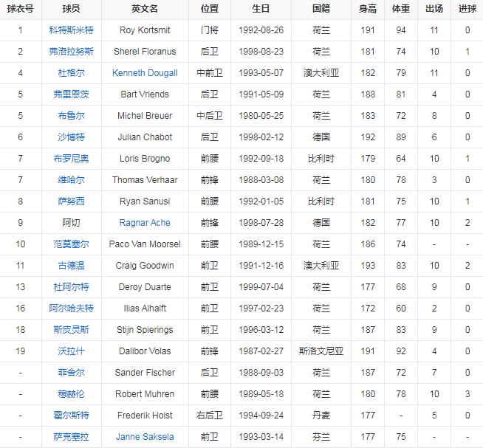Click player name 布罗尼奥
Image resolution: width=483 pixels, height=448 pixels.
(72, 159)
